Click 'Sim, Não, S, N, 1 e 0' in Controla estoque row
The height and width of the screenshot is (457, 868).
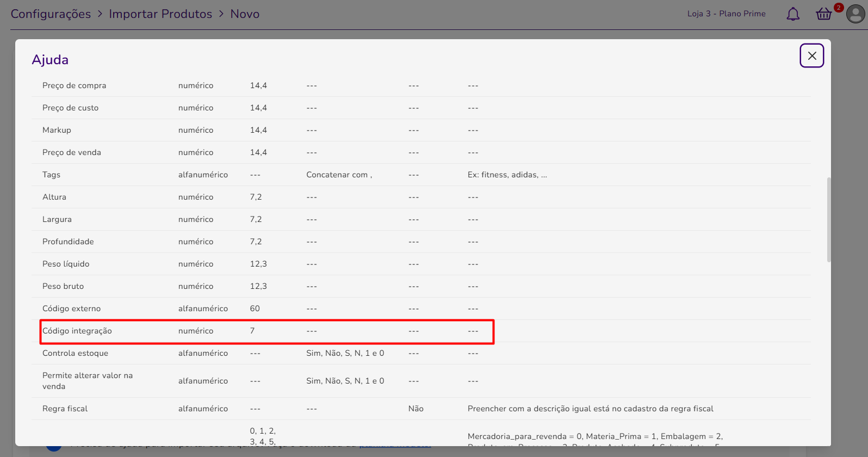coord(345,353)
